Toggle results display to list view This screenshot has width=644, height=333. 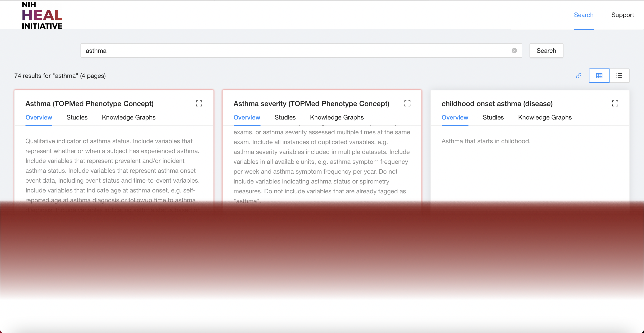619,76
